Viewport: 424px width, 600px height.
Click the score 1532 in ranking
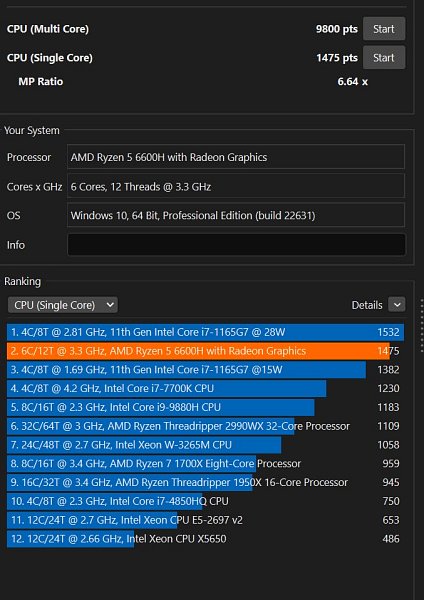click(x=388, y=332)
